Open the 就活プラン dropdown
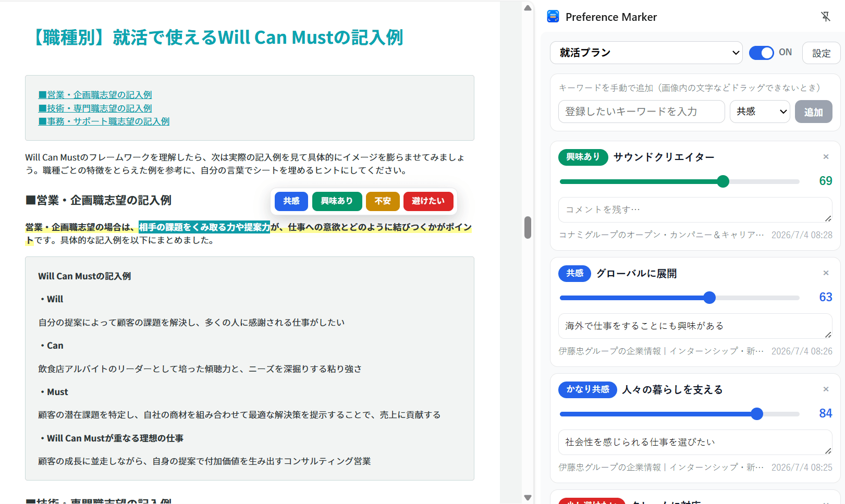845x504 pixels. (x=646, y=53)
